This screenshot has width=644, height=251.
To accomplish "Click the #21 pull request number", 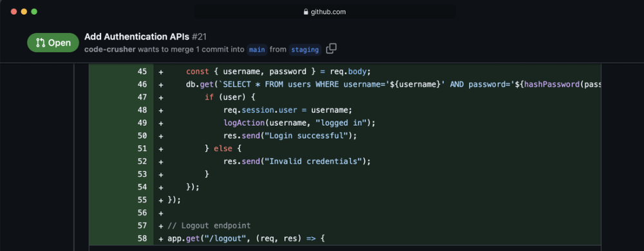I will (199, 37).
